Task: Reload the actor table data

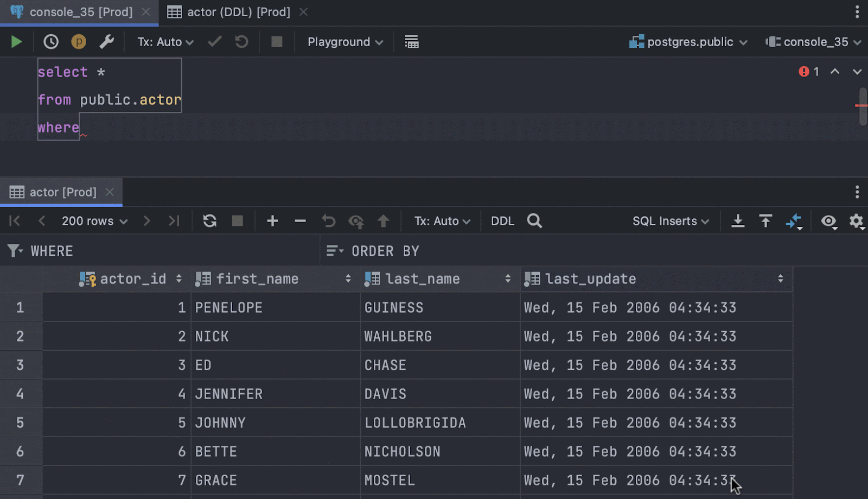Action: pyautogui.click(x=209, y=221)
